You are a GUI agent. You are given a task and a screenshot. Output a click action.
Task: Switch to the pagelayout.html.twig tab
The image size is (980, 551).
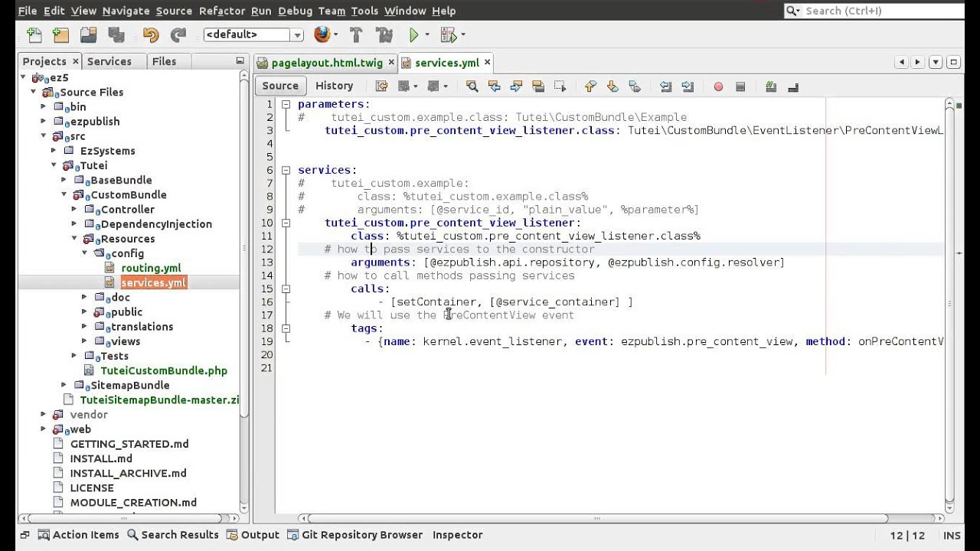coord(327,63)
